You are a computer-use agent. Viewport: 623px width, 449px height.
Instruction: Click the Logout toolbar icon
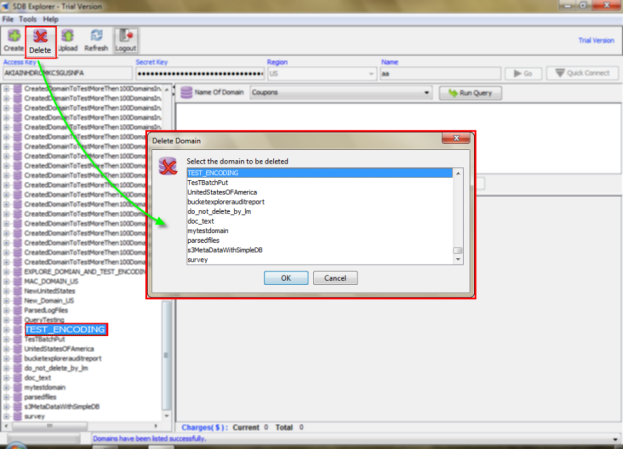click(126, 41)
